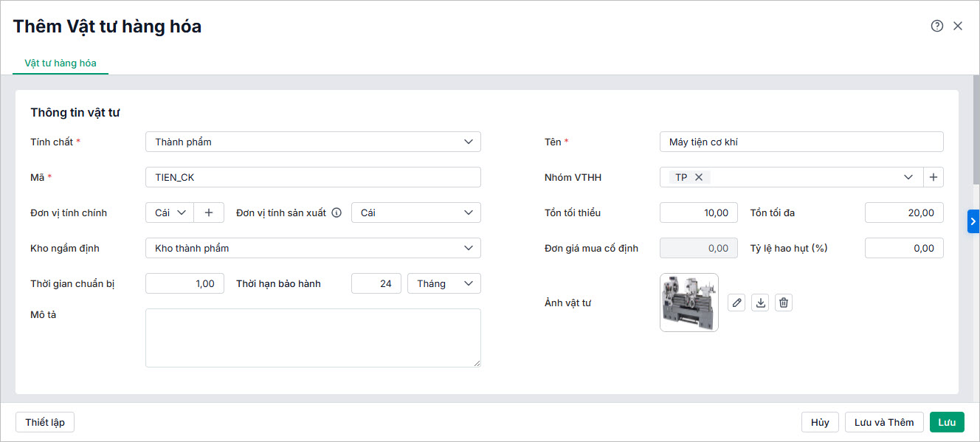
Task: Open Đơn vị tính sản xuất dropdown
Action: (x=415, y=213)
